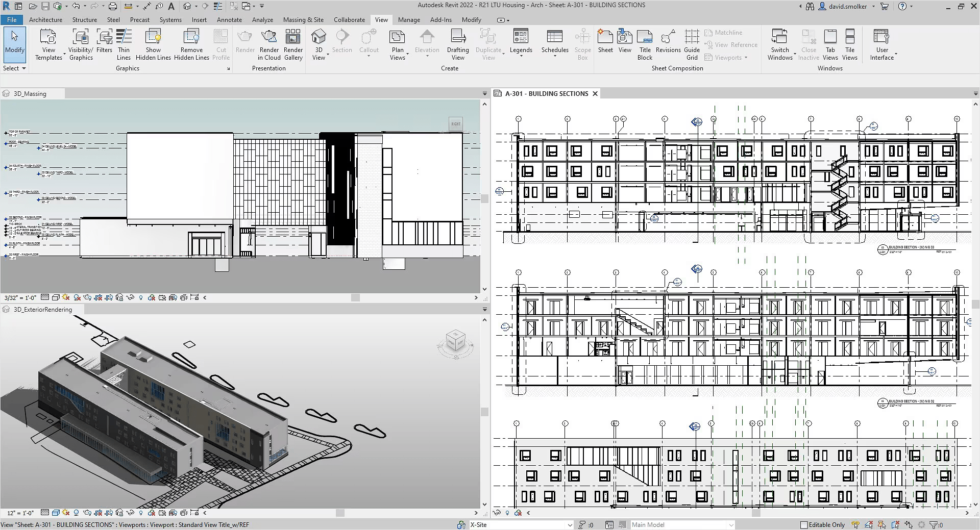Select the Section tool
Image resolution: width=980 pixels, height=530 pixels.
point(341,43)
